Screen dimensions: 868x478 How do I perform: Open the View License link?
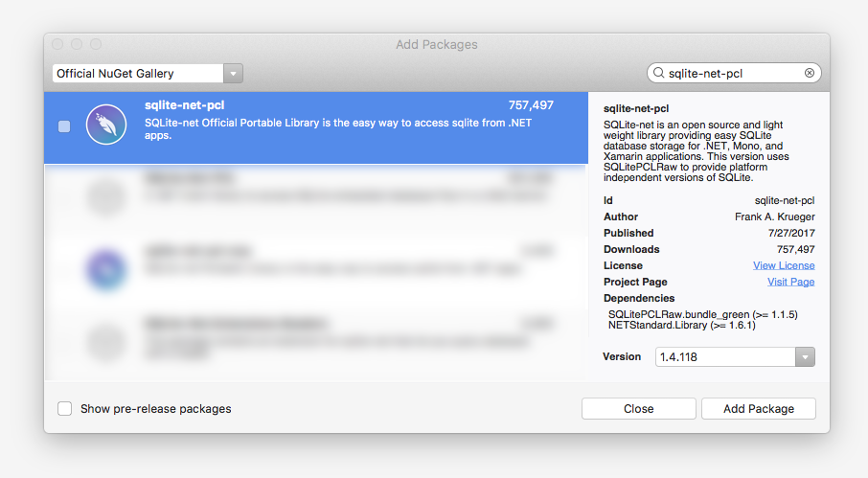[x=784, y=265]
